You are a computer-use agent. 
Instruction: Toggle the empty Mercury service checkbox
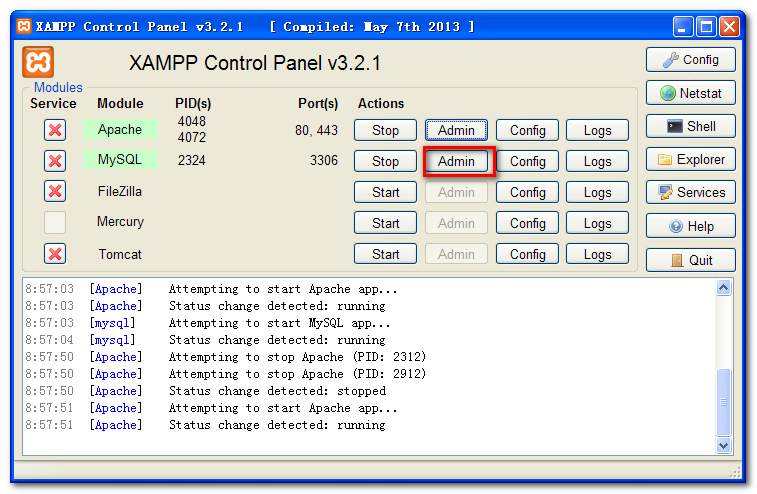point(55,222)
